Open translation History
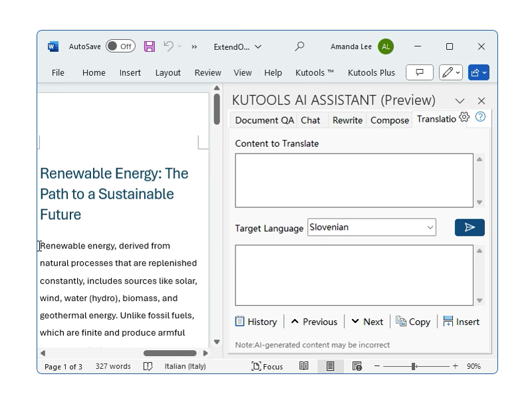Viewport: 532px width, 402px height. (256, 322)
